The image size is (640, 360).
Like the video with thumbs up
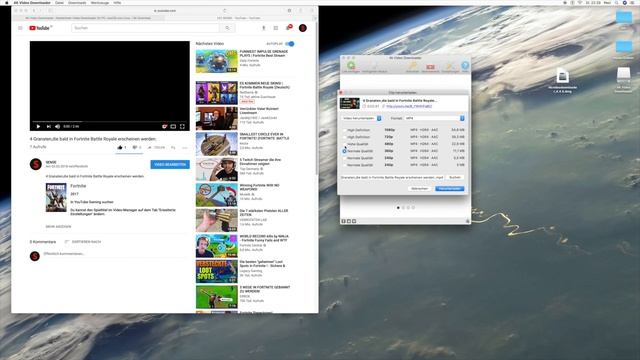(121, 147)
